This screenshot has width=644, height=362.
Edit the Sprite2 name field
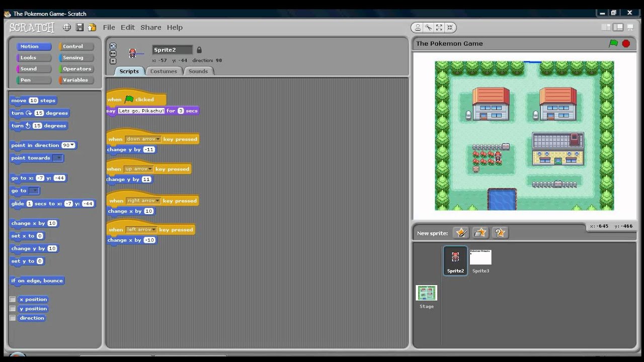173,50
